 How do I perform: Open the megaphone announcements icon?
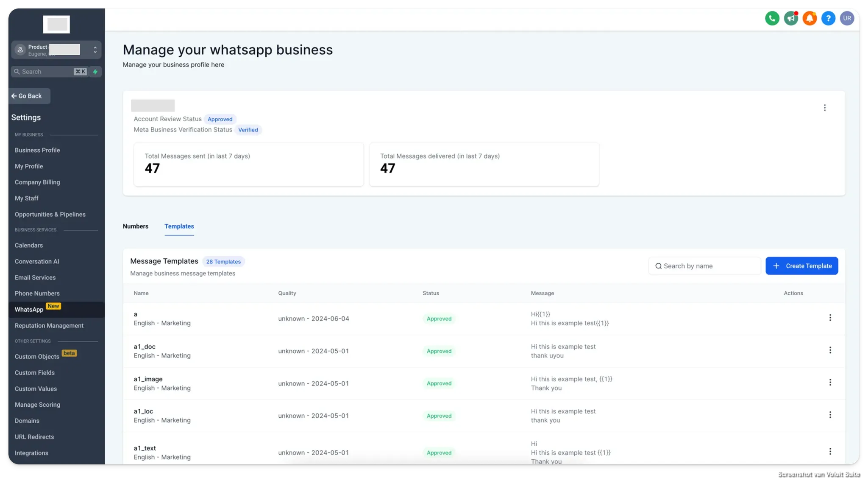point(791,18)
